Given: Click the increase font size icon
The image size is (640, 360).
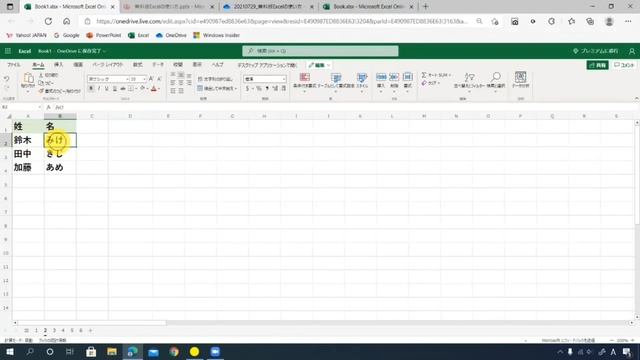Looking at the screenshot, I should pyautogui.click(x=151, y=79).
